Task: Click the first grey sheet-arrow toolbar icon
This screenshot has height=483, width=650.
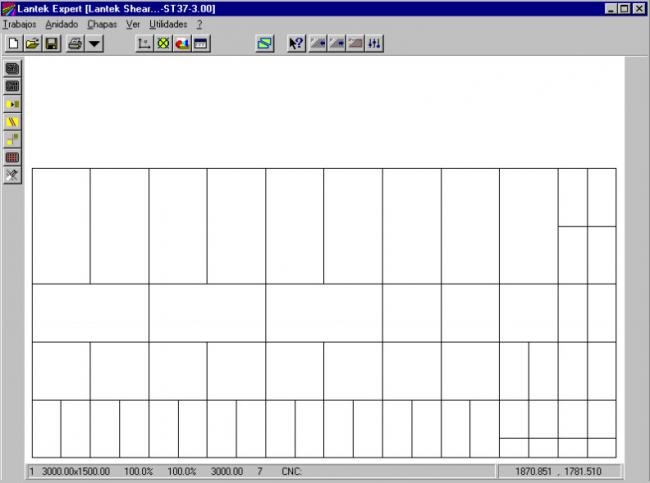Action: coord(318,44)
